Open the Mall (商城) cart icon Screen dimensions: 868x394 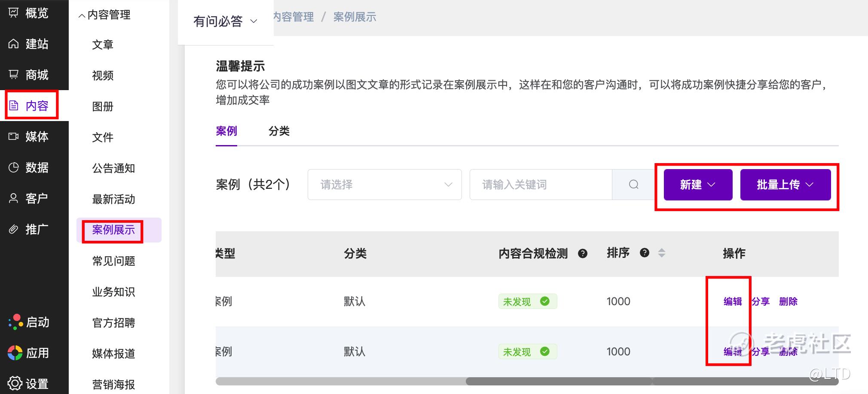14,75
